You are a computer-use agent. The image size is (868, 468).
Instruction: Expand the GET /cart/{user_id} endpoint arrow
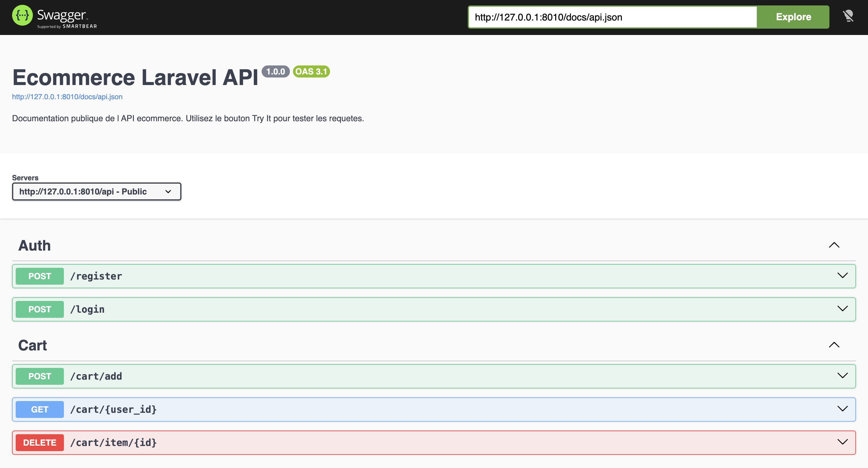[842, 409]
